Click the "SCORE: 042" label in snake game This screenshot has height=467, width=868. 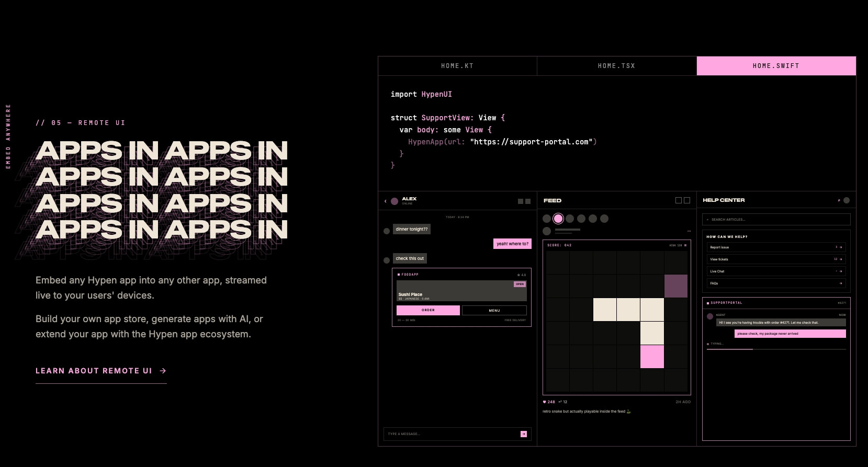pyautogui.click(x=559, y=245)
